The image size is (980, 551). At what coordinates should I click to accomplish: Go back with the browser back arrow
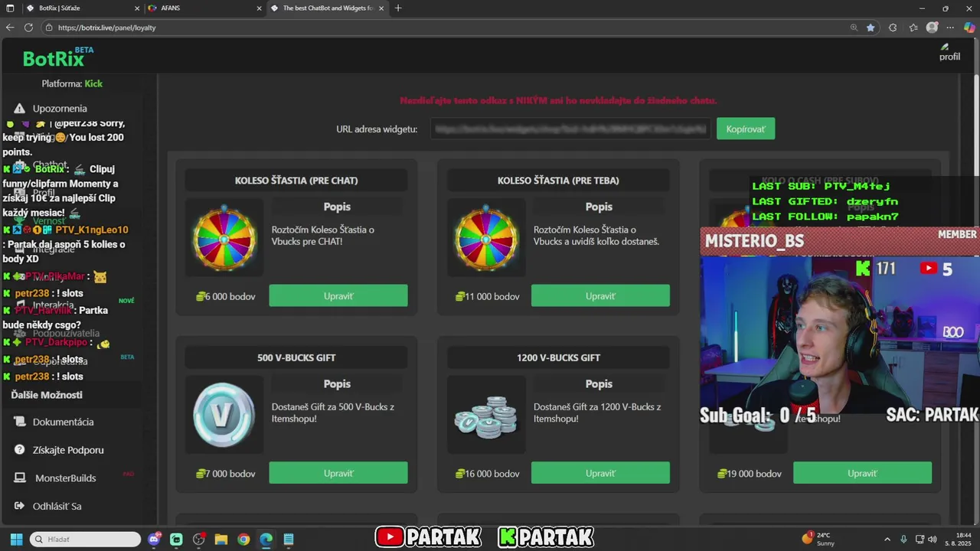pyautogui.click(x=10, y=28)
